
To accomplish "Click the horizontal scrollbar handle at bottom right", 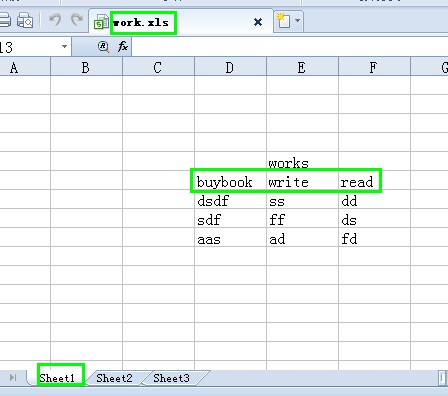I will (x=442, y=378).
